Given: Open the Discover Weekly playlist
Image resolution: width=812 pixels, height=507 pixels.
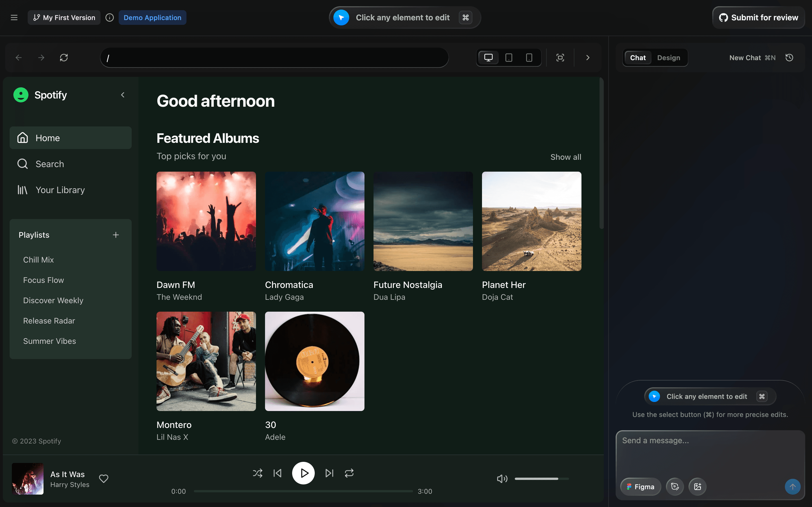Looking at the screenshot, I should point(53,300).
